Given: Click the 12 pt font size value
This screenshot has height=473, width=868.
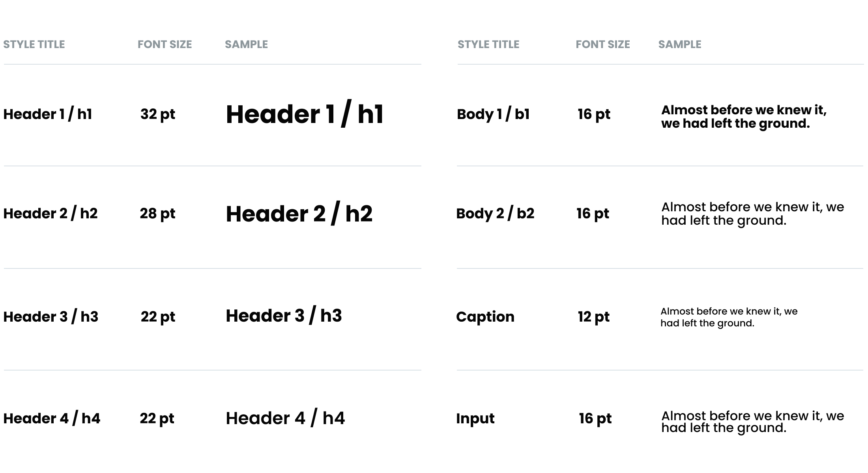Looking at the screenshot, I should [x=593, y=317].
